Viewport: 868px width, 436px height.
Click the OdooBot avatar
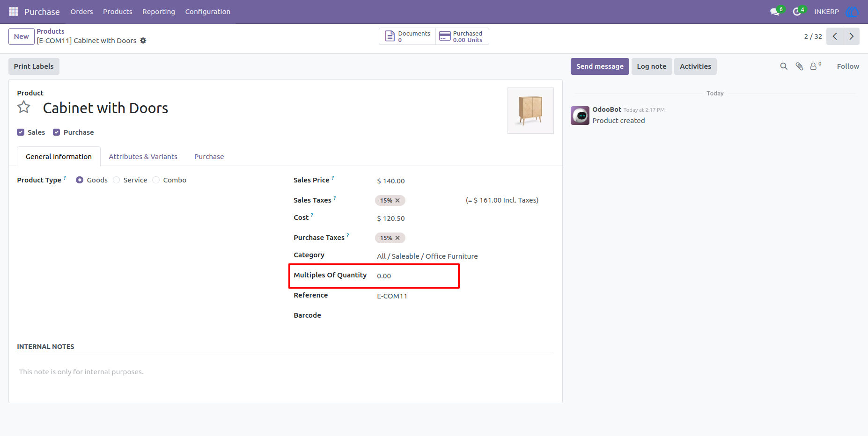pyautogui.click(x=580, y=116)
